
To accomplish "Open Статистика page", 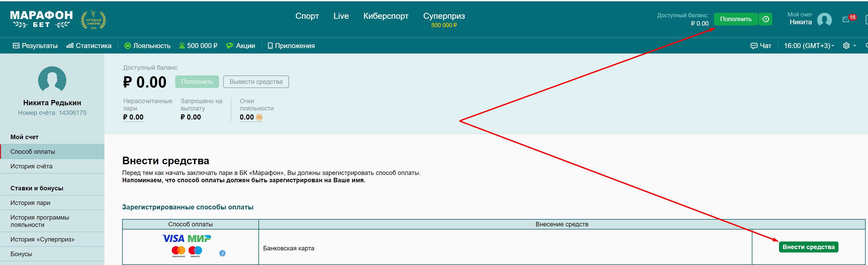I will click(89, 46).
